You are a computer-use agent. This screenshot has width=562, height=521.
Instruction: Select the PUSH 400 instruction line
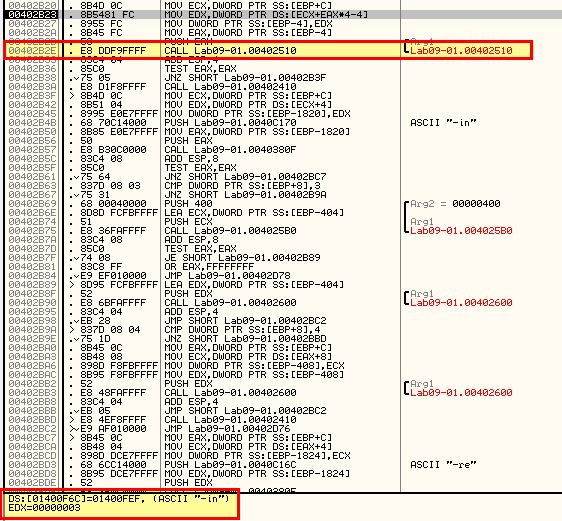click(188, 204)
